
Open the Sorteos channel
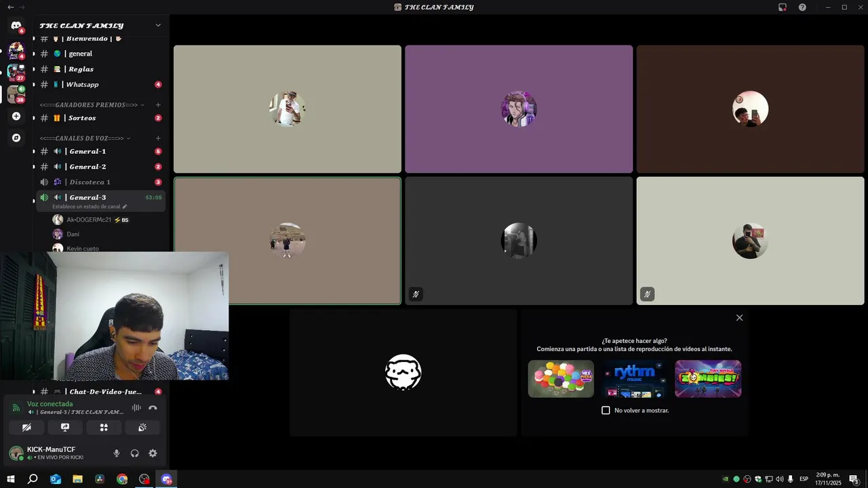(100, 118)
